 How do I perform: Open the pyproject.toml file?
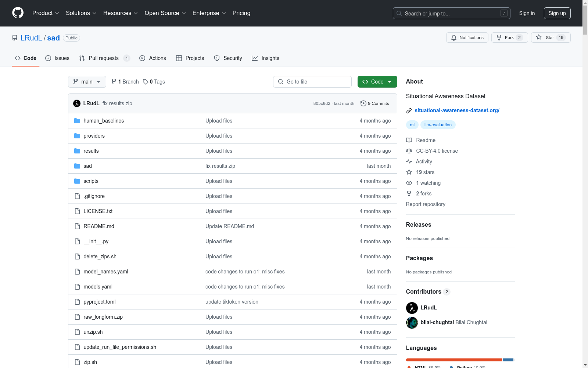pyautogui.click(x=100, y=302)
